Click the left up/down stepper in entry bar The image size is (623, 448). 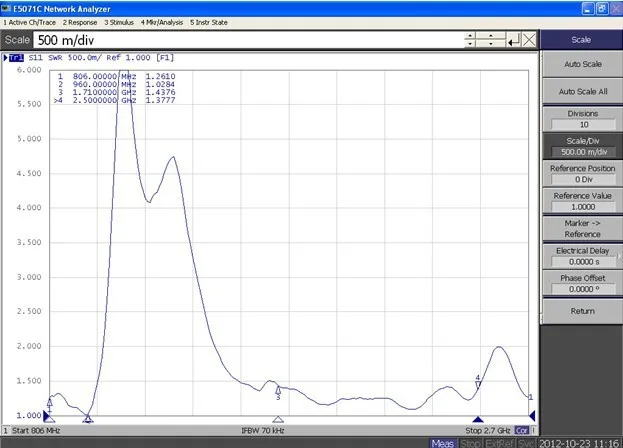(470, 40)
